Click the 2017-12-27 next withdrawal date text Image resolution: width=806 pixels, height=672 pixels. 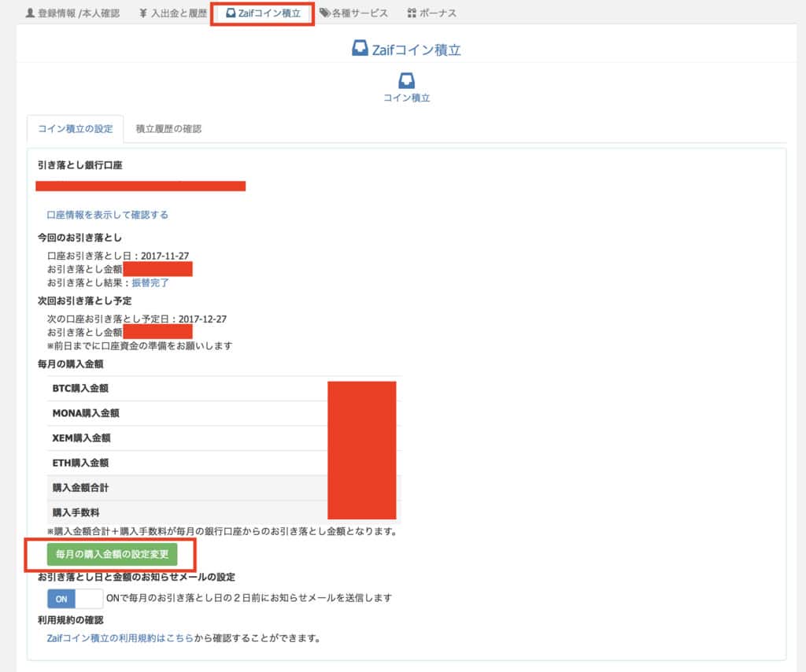202,319
